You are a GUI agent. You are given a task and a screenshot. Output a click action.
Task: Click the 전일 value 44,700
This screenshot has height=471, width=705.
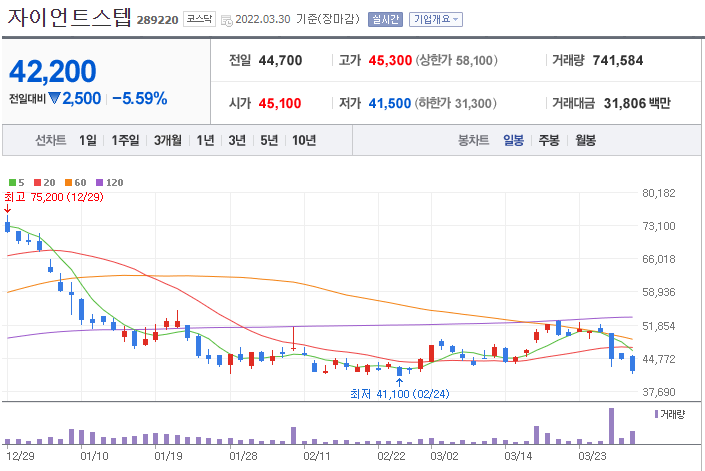281,60
